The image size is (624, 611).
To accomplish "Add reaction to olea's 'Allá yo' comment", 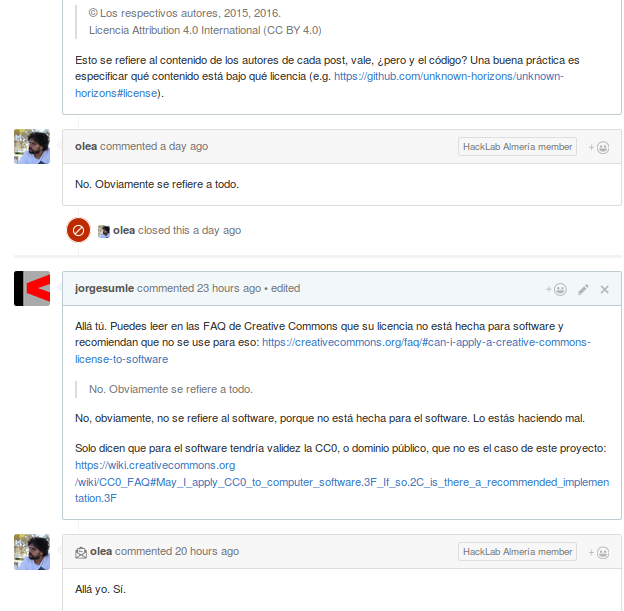I will tap(598, 552).
